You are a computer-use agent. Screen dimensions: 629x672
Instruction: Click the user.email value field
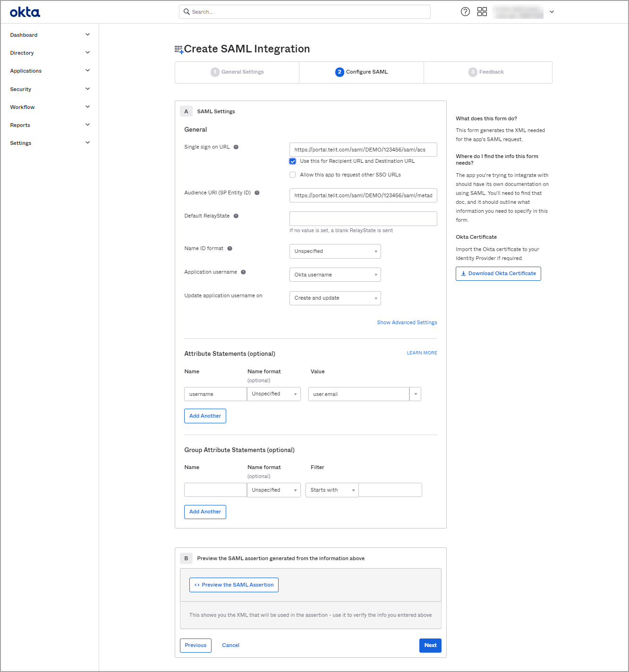tap(359, 394)
